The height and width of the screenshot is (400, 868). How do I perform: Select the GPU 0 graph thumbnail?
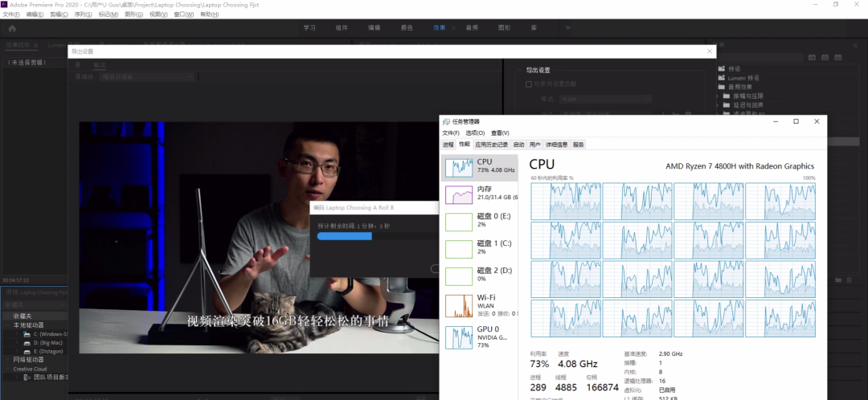tap(459, 337)
